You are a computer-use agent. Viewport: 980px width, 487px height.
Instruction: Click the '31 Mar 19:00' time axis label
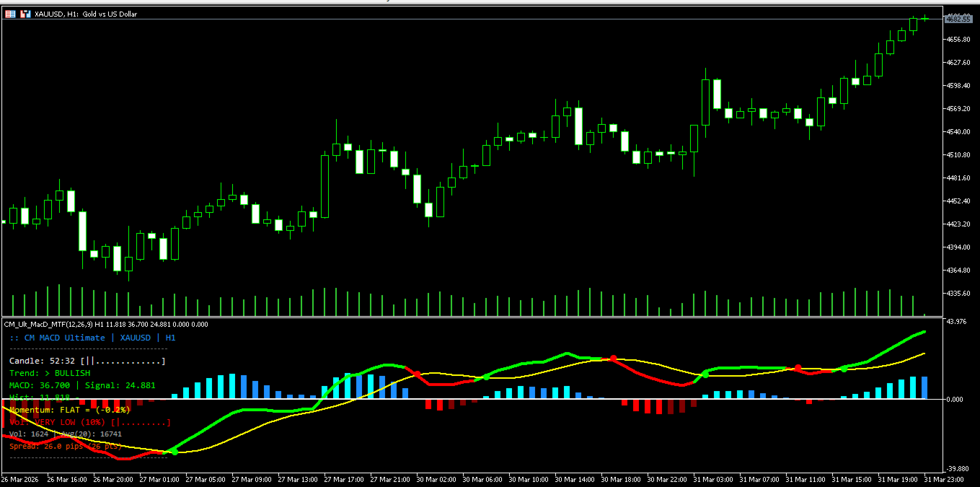point(898,480)
